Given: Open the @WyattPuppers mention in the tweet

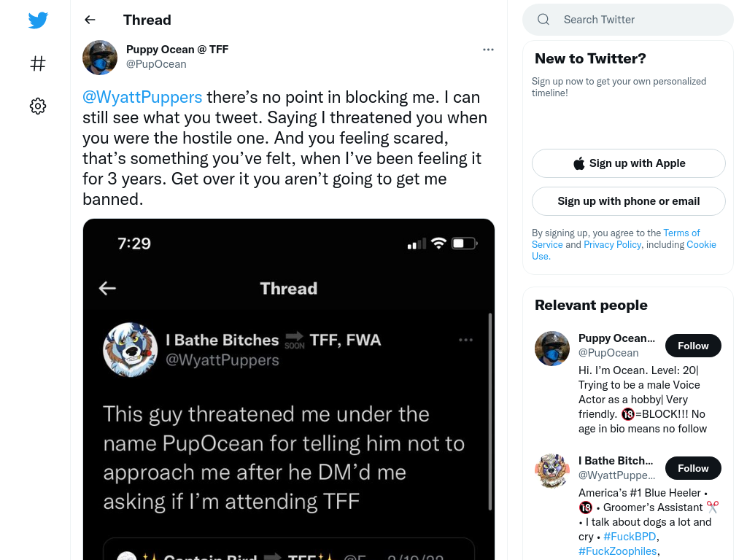Looking at the screenshot, I should tap(142, 97).
